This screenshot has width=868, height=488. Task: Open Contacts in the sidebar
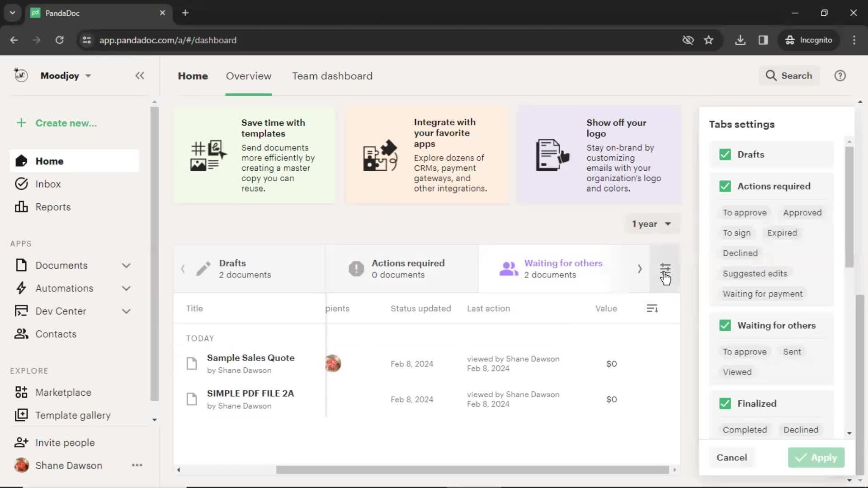(56, 334)
